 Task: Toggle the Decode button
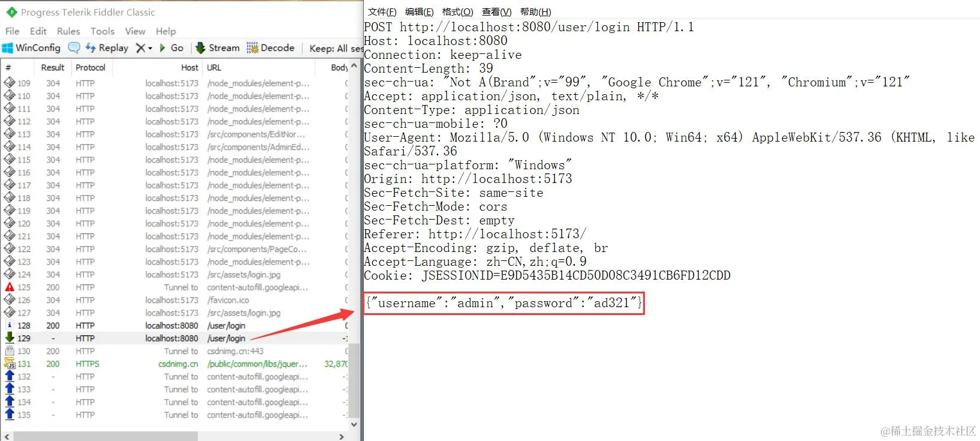270,48
